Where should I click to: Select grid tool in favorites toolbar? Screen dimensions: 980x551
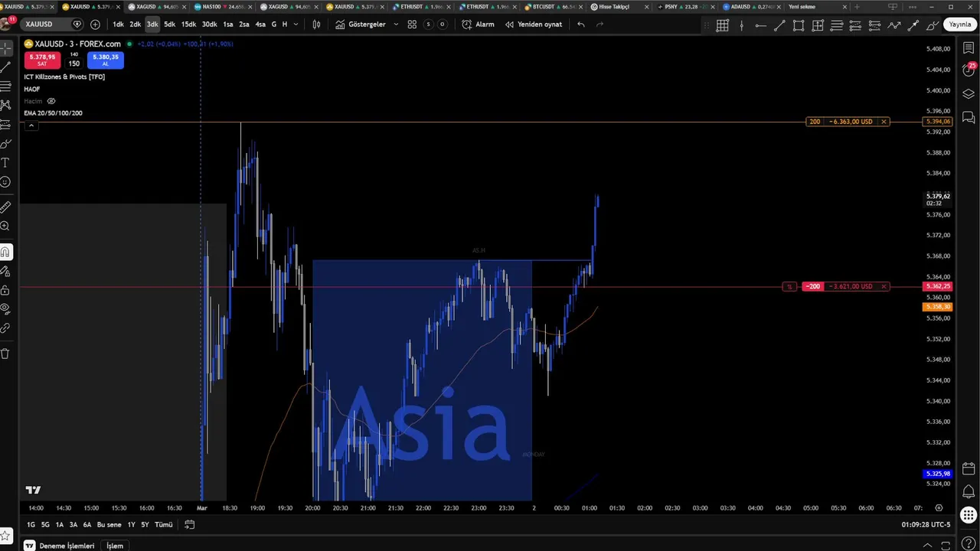pos(722,25)
